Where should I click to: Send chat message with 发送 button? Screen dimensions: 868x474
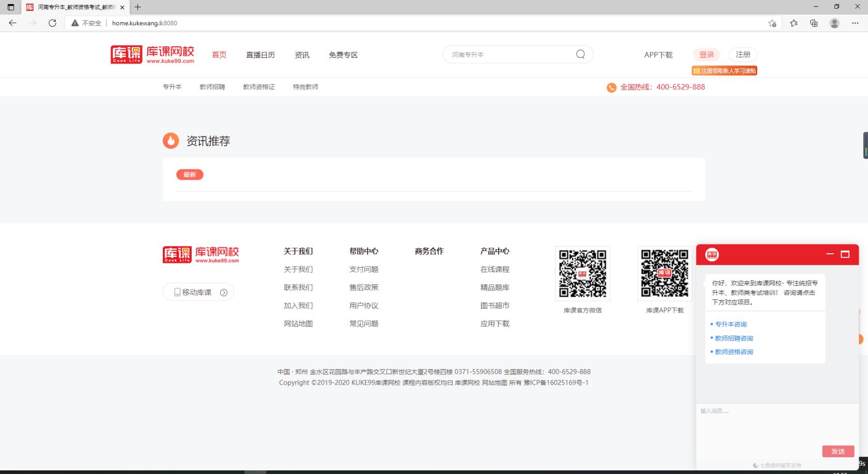coord(838,451)
